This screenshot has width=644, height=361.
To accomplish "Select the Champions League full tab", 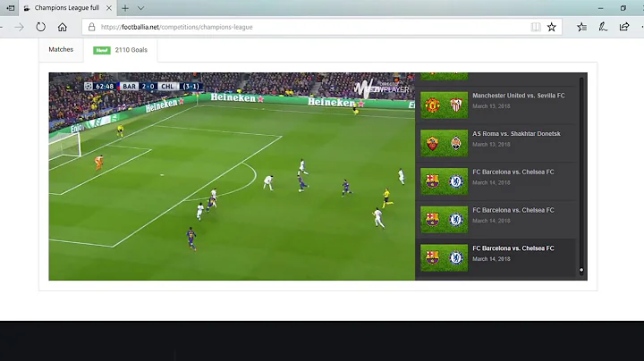I will (x=67, y=8).
